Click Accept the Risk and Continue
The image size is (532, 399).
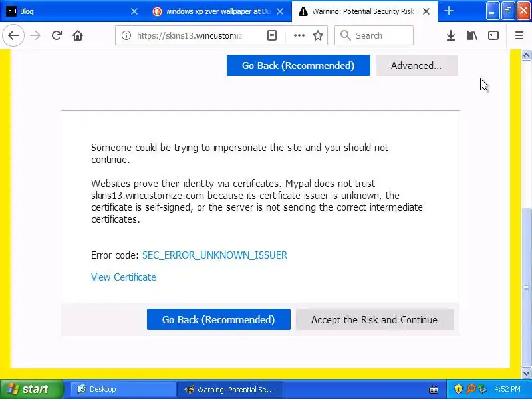click(x=374, y=319)
